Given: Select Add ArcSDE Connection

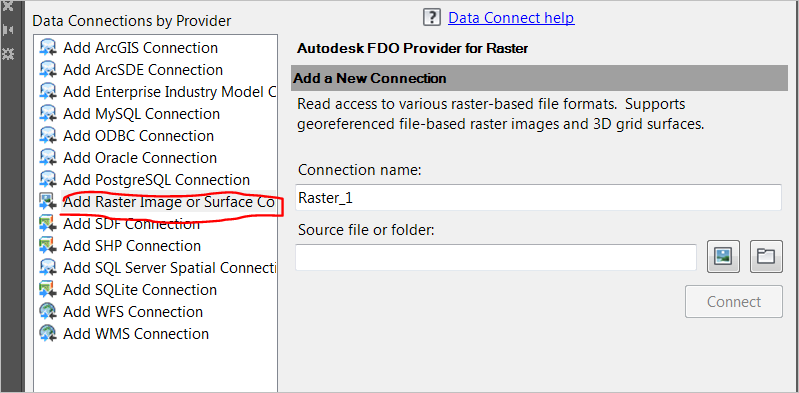Looking at the screenshot, I should (x=143, y=70).
